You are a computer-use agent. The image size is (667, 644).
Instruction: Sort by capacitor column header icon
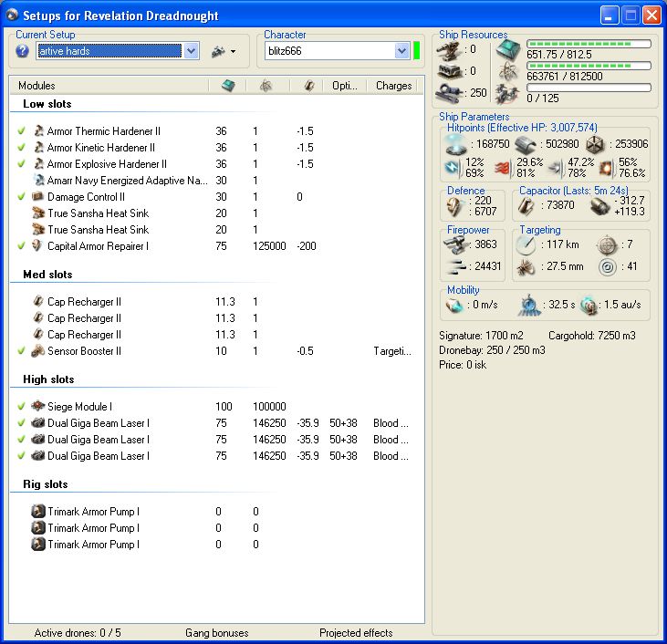click(309, 86)
